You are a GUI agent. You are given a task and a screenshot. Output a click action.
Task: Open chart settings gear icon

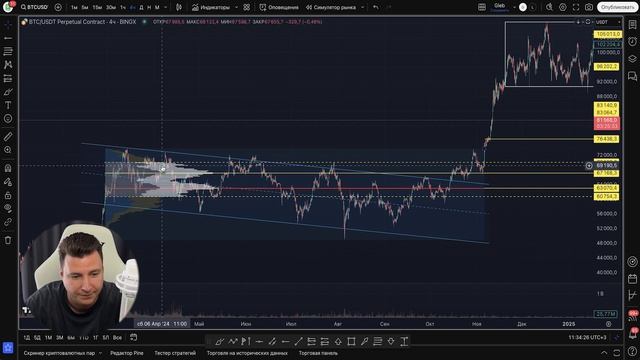click(x=562, y=7)
